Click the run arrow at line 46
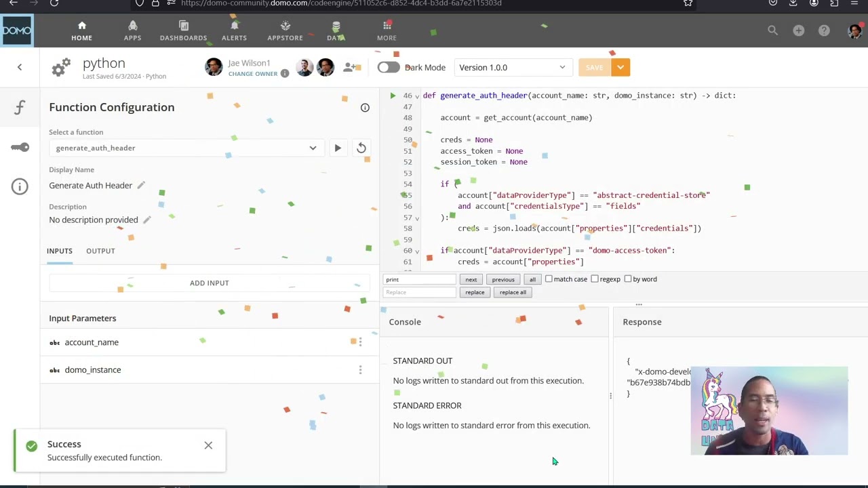 (x=393, y=96)
